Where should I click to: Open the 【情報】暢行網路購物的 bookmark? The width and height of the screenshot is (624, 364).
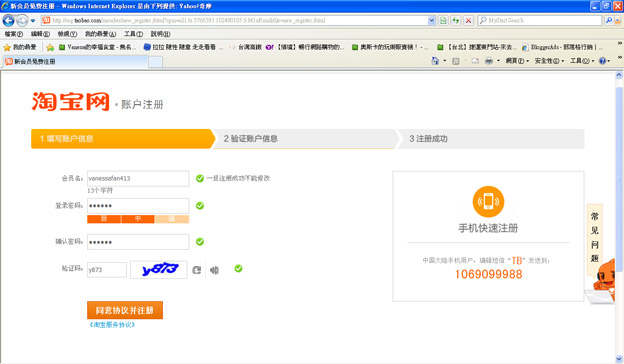pos(305,47)
